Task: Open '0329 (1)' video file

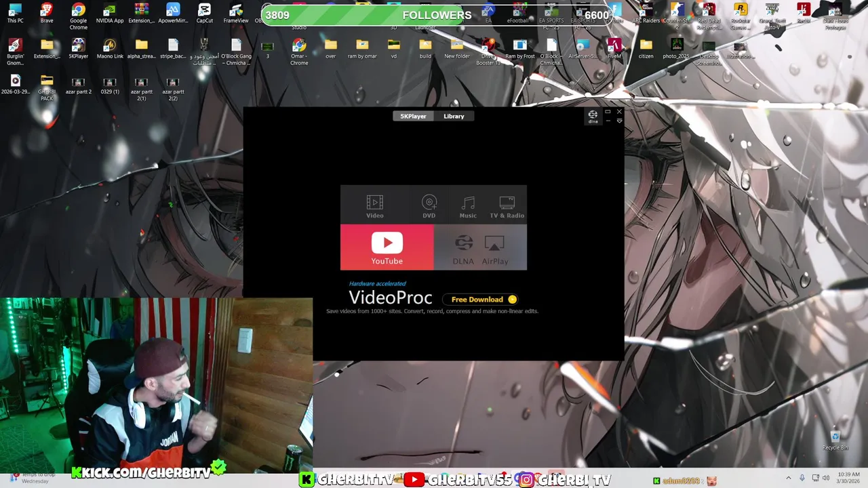Action: [x=110, y=85]
